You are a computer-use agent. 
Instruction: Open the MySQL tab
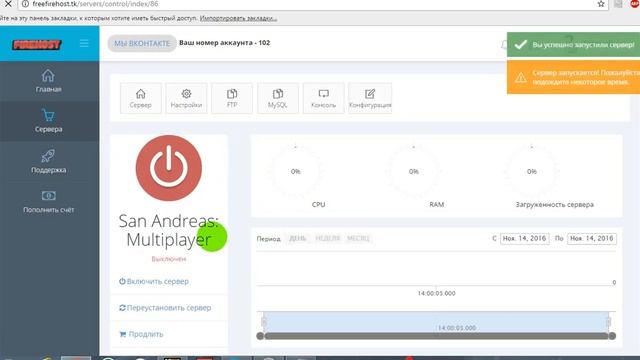278,98
